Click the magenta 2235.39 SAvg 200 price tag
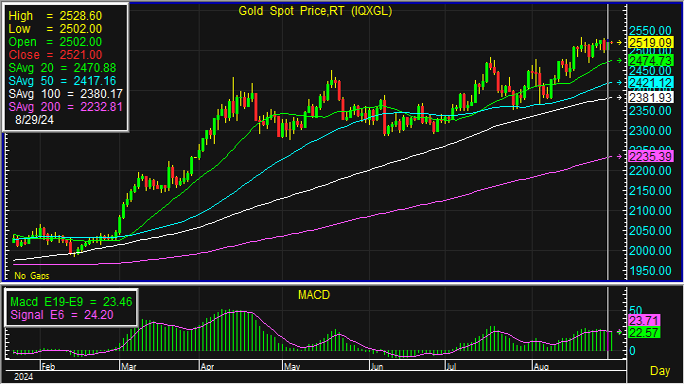685x385 pixels. [x=650, y=156]
